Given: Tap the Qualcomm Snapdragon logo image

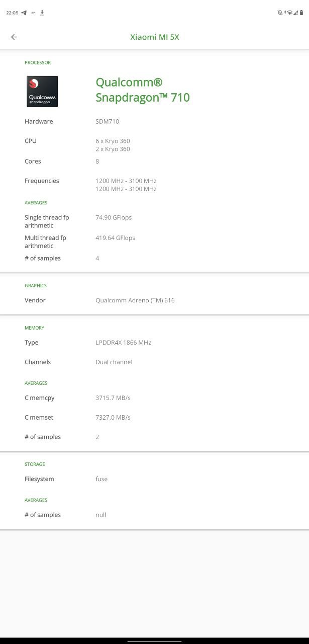Looking at the screenshot, I should pyautogui.click(x=42, y=91).
